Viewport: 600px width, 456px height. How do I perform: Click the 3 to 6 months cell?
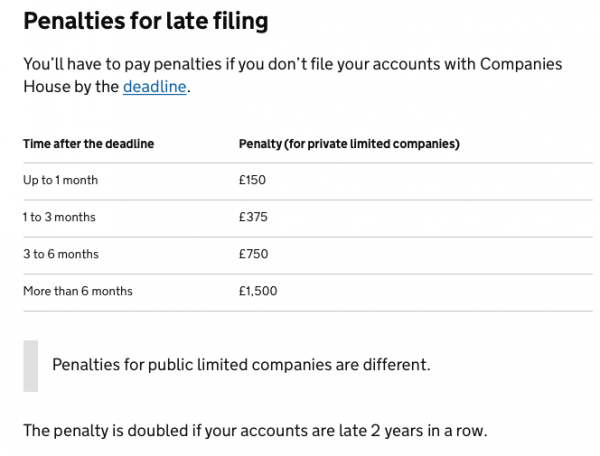tap(61, 254)
